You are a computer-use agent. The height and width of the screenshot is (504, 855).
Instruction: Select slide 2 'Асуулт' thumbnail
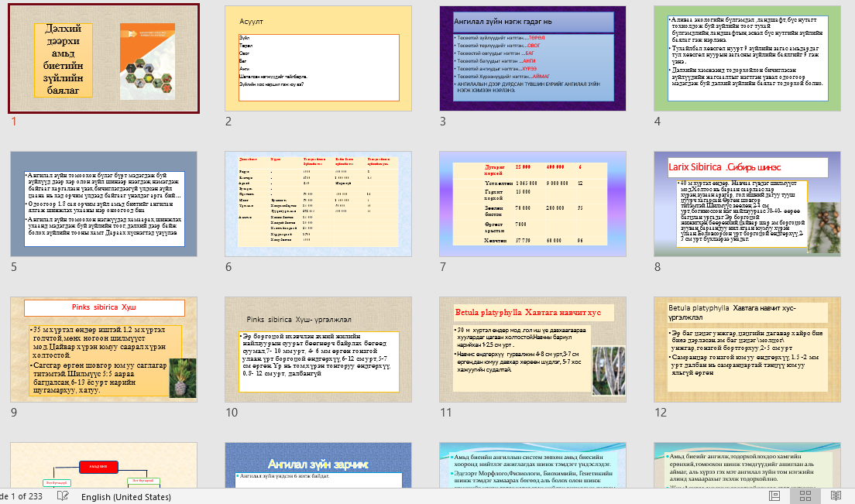pos(318,58)
